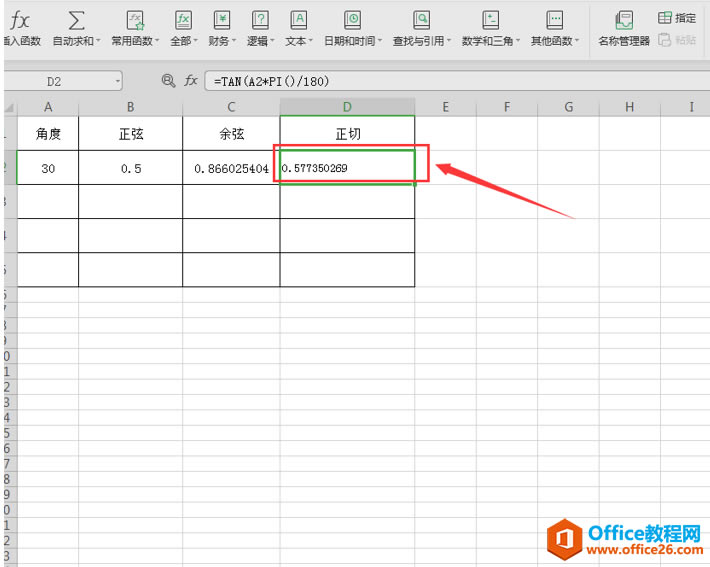Click the Logical (逻辑) functions icon
The image size is (710, 567).
[x=260, y=20]
